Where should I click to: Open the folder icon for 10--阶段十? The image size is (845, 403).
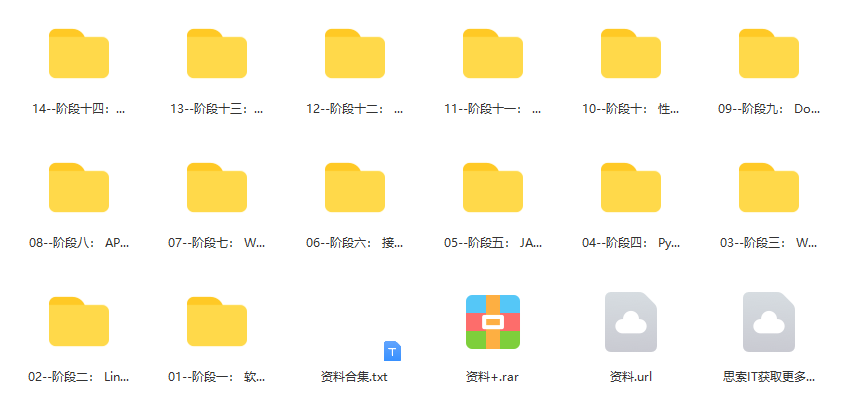coord(631,53)
